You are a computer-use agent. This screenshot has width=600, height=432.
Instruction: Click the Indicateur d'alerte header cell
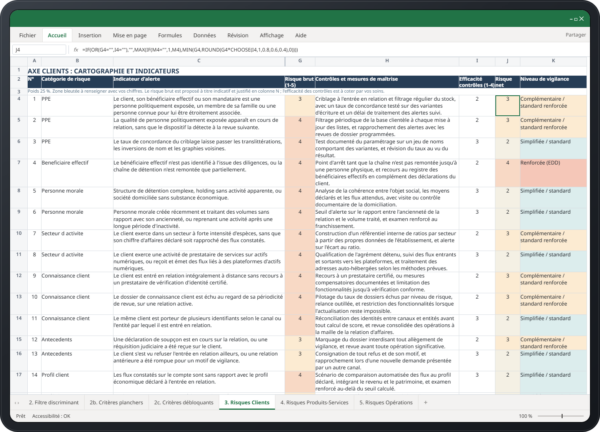(x=199, y=82)
